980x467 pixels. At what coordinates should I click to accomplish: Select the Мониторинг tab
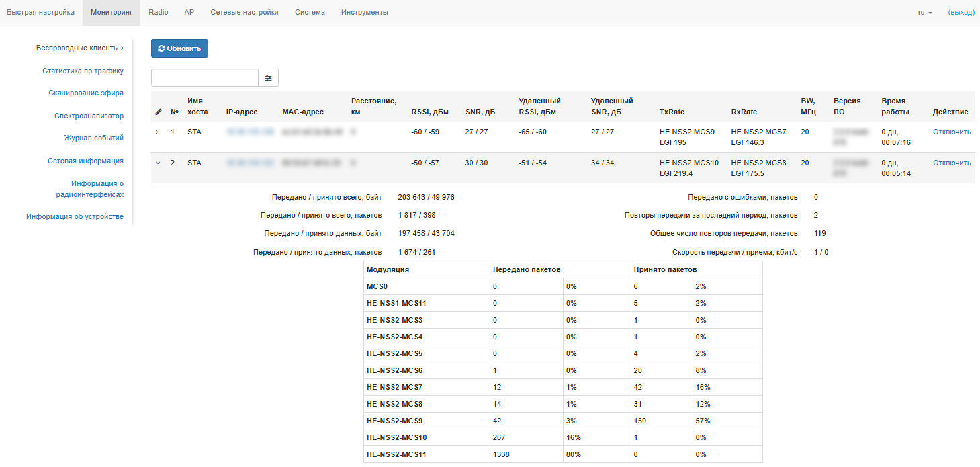(x=112, y=13)
